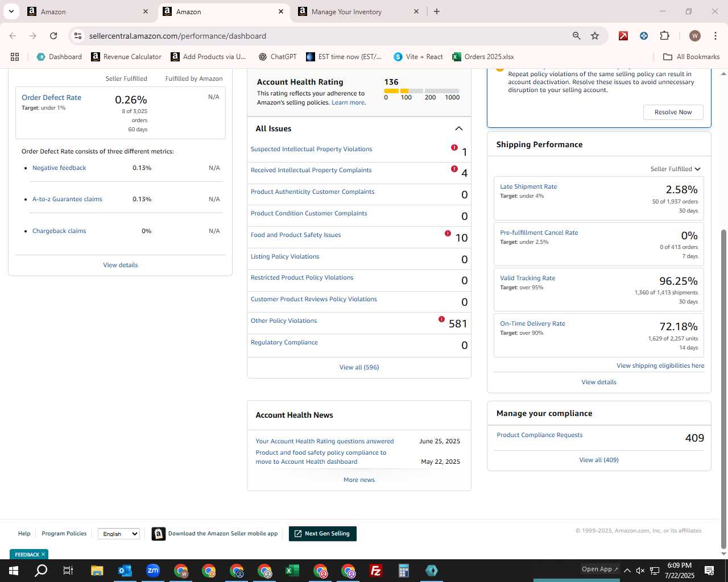The image size is (728, 582).
Task: Bookmark this page with the star icon
Action: [x=595, y=36]
